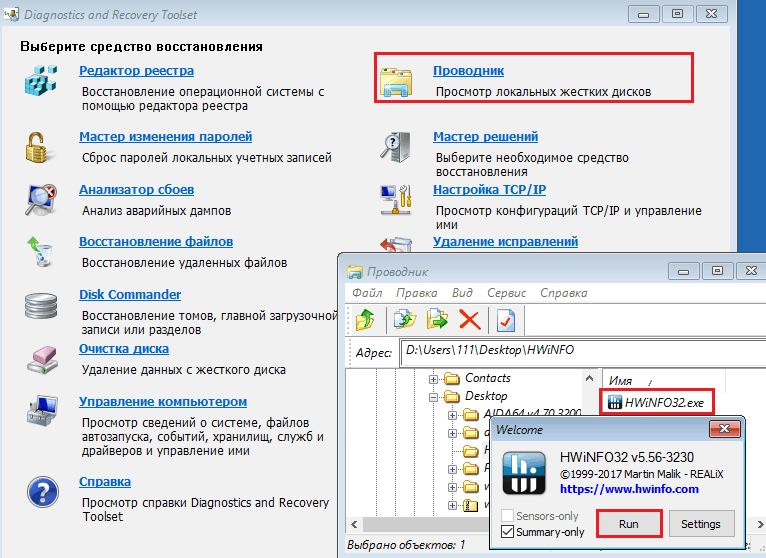Collapse the Desktop tree node
The image size is (766, 558).
click(433, 397)
